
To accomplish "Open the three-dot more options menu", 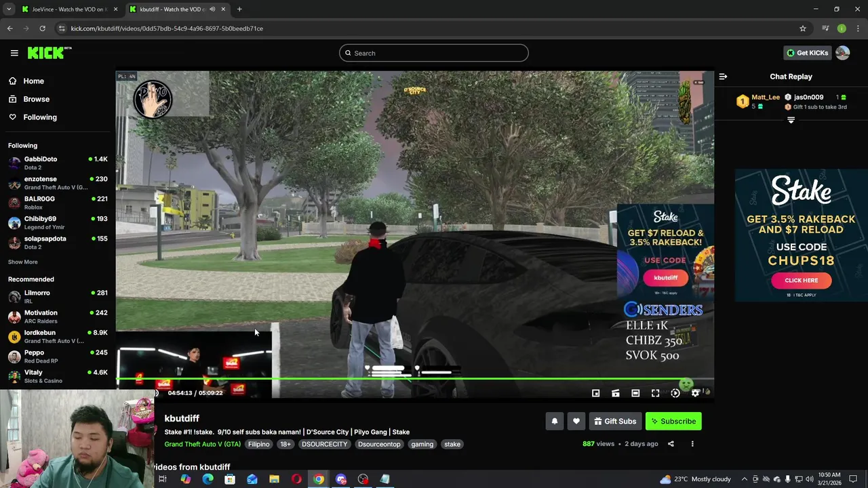I will click(x=692, y=444).
